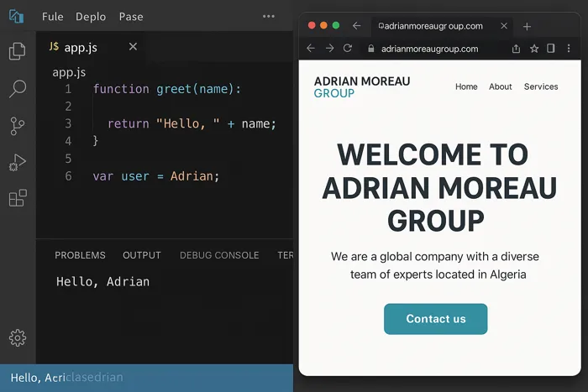Click the browser reload icon
The height and width of the screenshot is (392, 588).
[348, 49]
